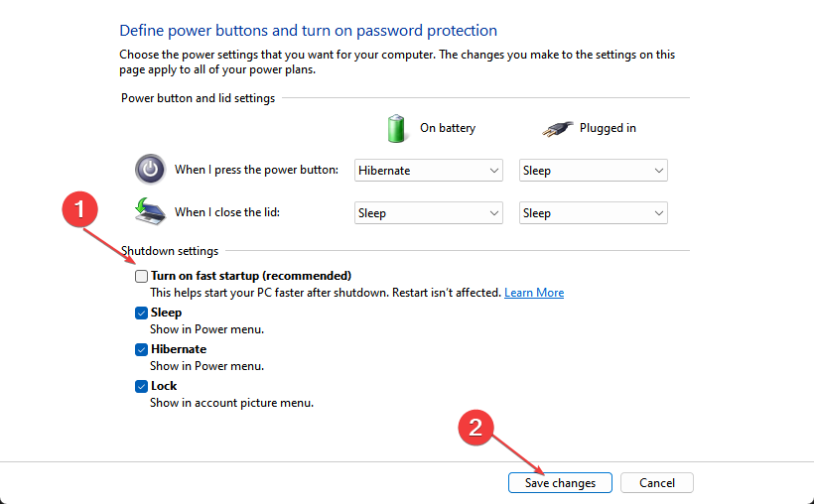Click the Cancel button
The width and height of the screenshot is (814, 504).
[x=656, y=483]
